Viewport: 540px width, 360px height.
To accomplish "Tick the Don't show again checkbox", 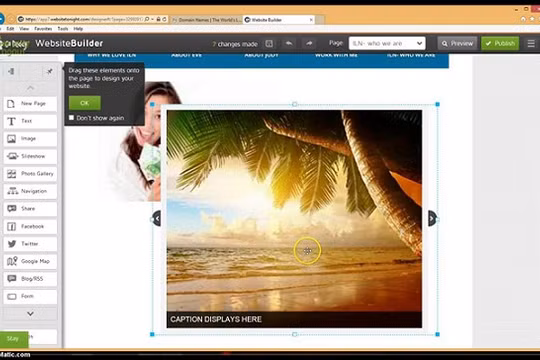I will click(71, 118).
